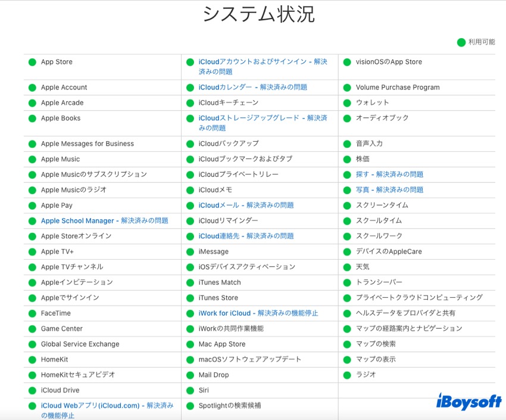Viewport: 506px width, 420px height.
Task: Click the status indicator next to iMessage
Action: (x=190, y=252)
